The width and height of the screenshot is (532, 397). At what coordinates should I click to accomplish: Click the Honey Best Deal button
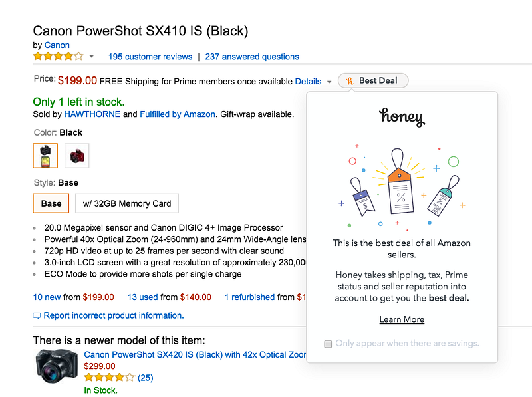373,81
